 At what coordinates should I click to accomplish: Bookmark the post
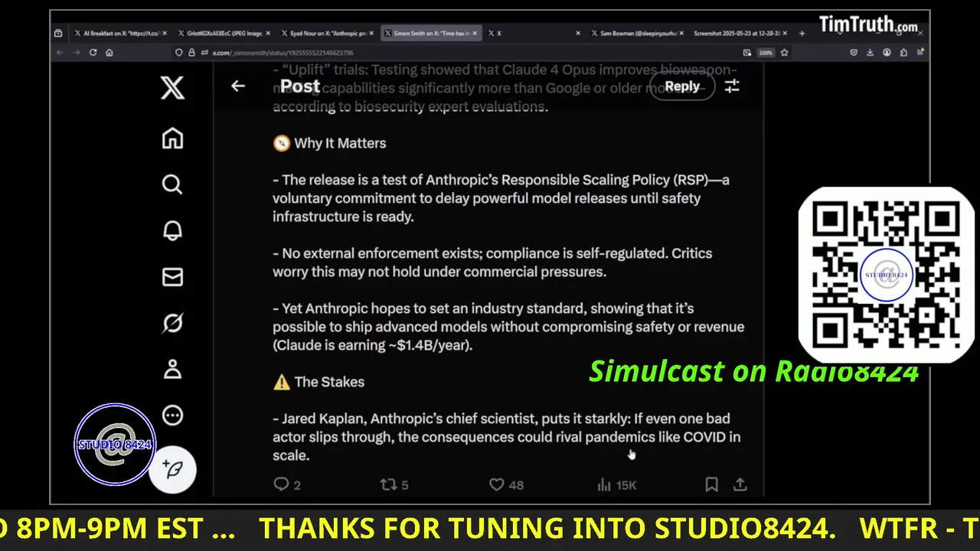coord(711,484)
